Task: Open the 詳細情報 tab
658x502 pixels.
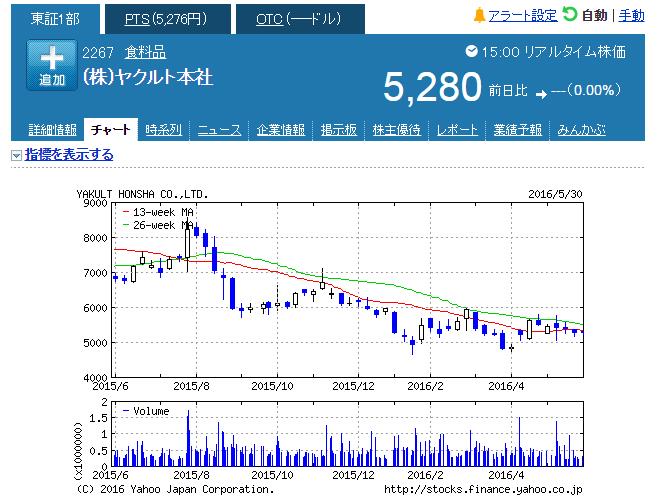Action: pyautogui.click(x=52, y=130)
